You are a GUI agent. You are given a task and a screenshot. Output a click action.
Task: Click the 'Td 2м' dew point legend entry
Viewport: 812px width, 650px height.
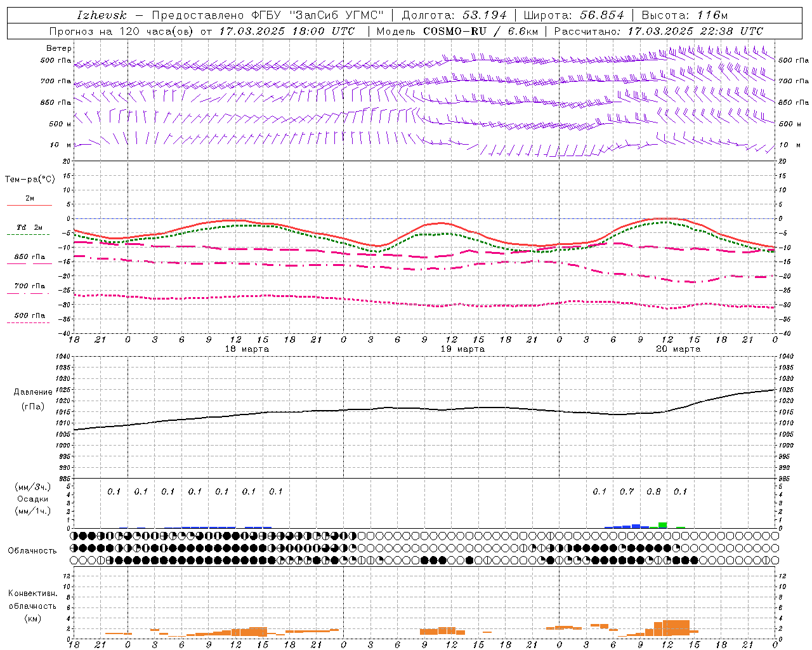coord(29,227)
